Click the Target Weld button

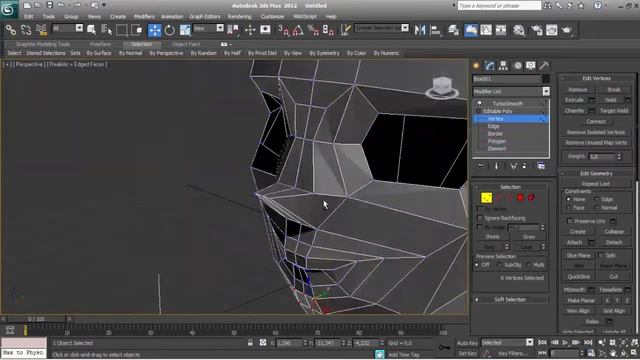click(614, 111)
